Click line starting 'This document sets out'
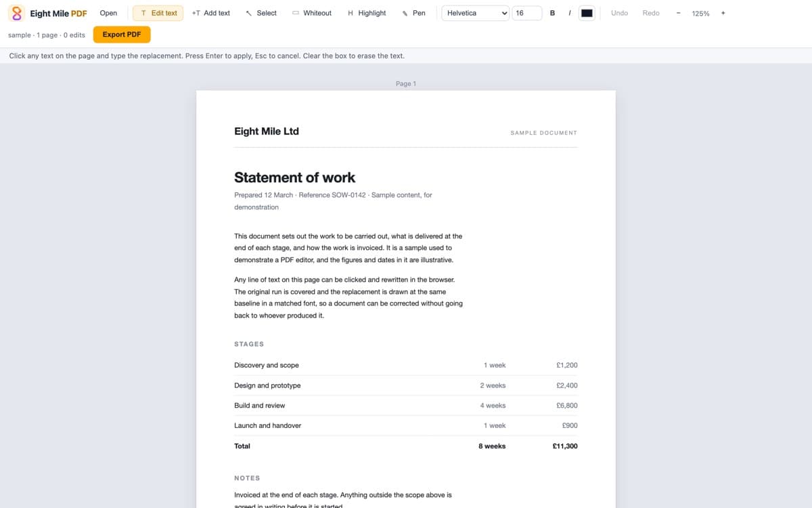This screenshot has width=812, height=508. click(x=348, y=236)
